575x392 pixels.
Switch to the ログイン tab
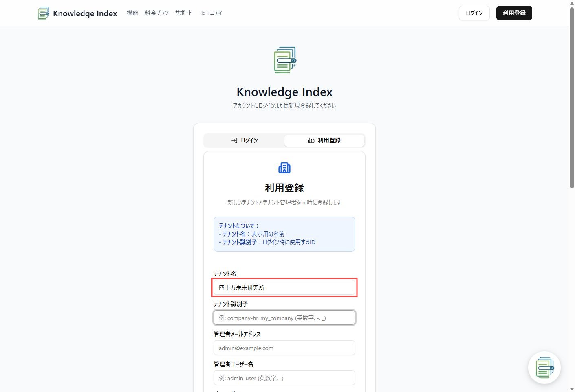pyautogui.click(x=245, y=140)
